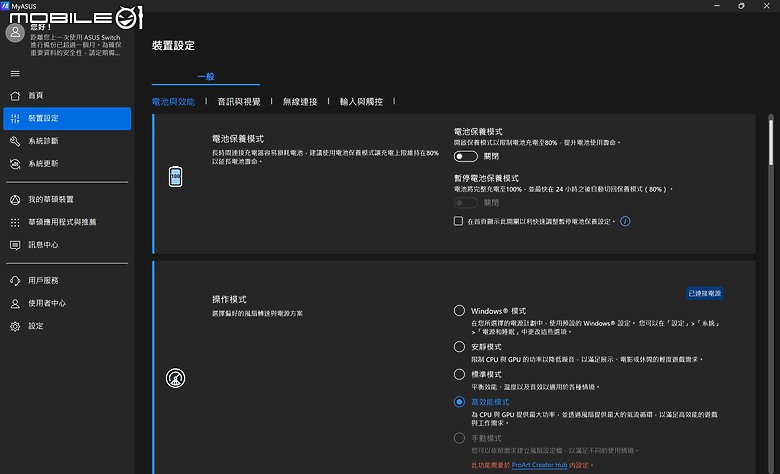Select the 手動模式 radio button

(x=459, y=438)
